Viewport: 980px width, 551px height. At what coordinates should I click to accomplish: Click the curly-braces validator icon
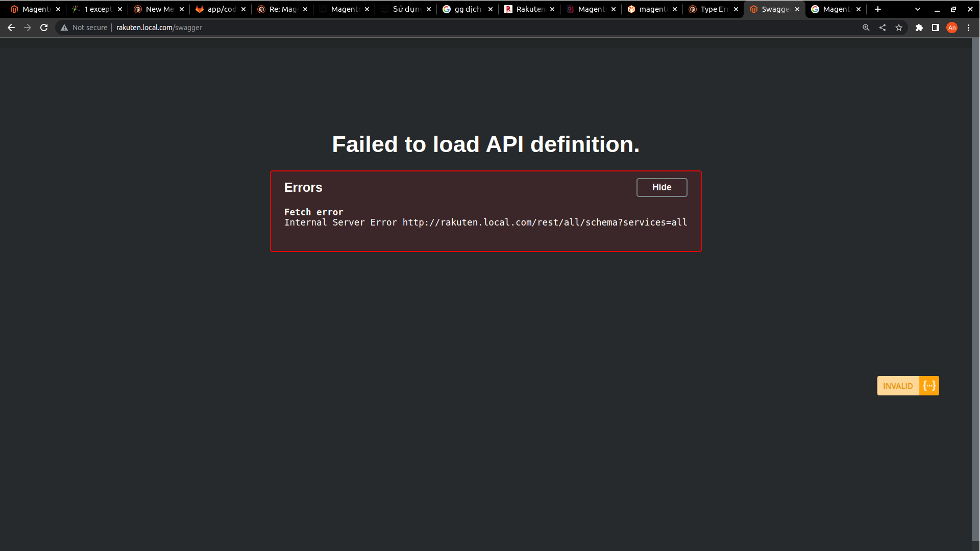[928, 386]
